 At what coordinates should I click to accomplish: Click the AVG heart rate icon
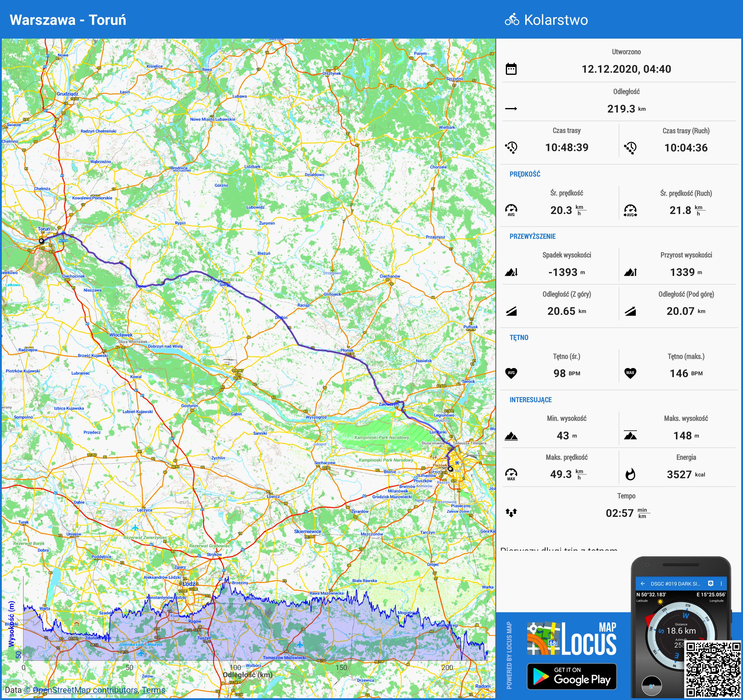tap(511, 373)
